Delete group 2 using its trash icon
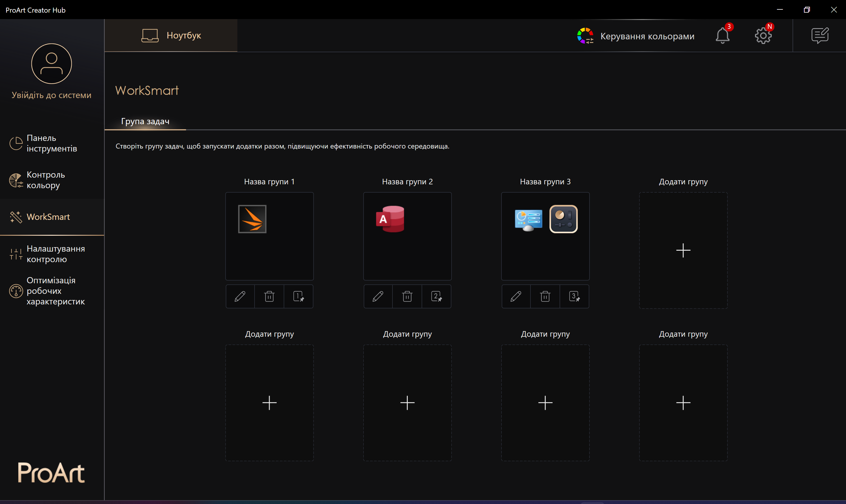Screen dimensions: 846x504 point(407,296)
